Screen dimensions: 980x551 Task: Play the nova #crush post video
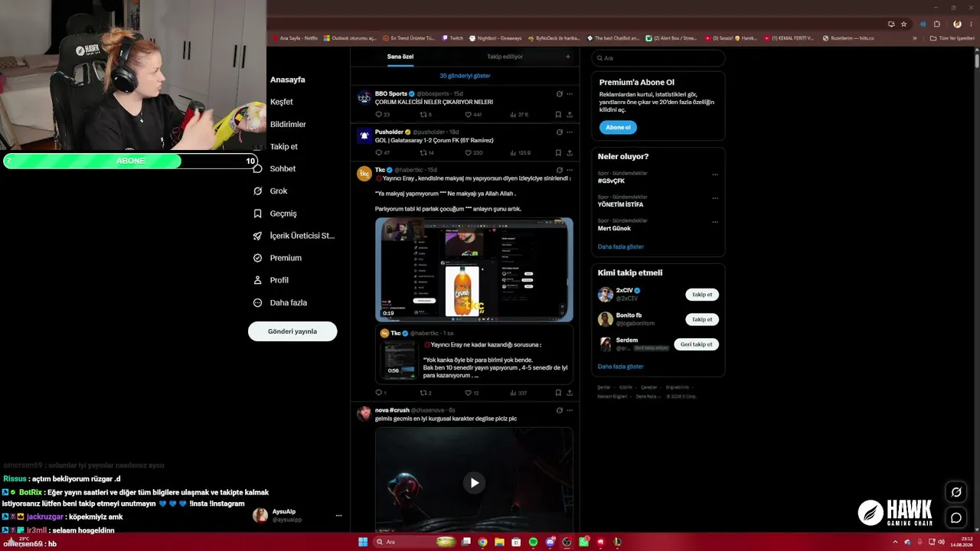point(474,483)
